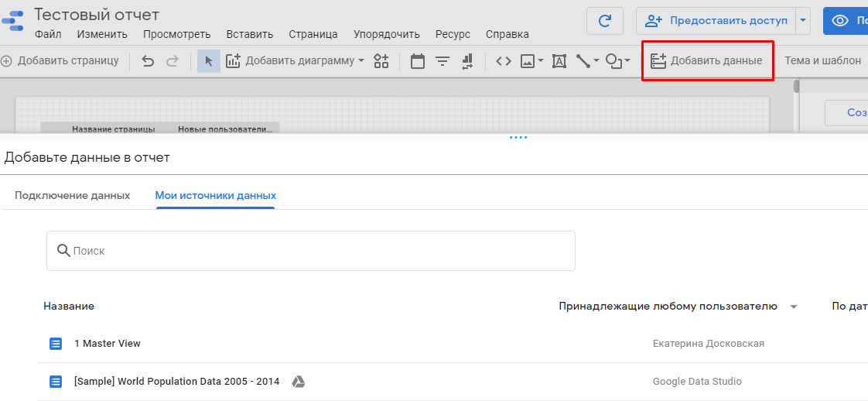Expand the line tool dropdown arrow
This screenshot has width=868, height=401.
tap(596, 61)
